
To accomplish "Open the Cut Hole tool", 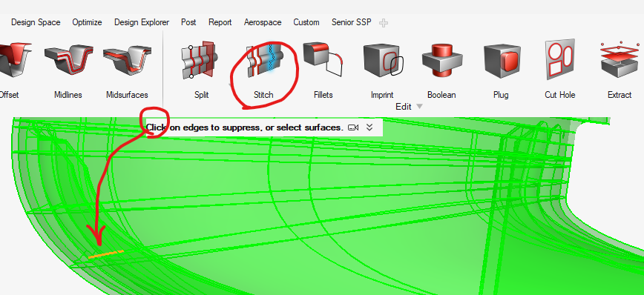I will (x=559, y=59).
